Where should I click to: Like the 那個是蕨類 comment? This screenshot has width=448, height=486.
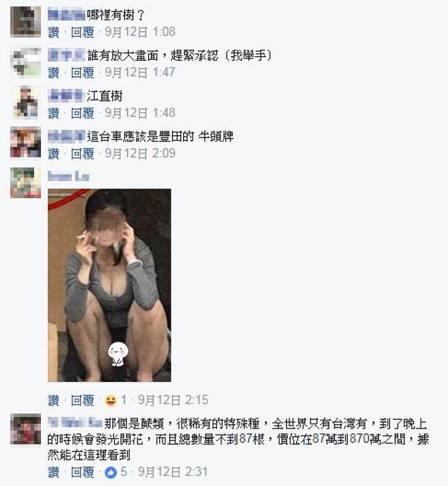(x=53, y=472)
